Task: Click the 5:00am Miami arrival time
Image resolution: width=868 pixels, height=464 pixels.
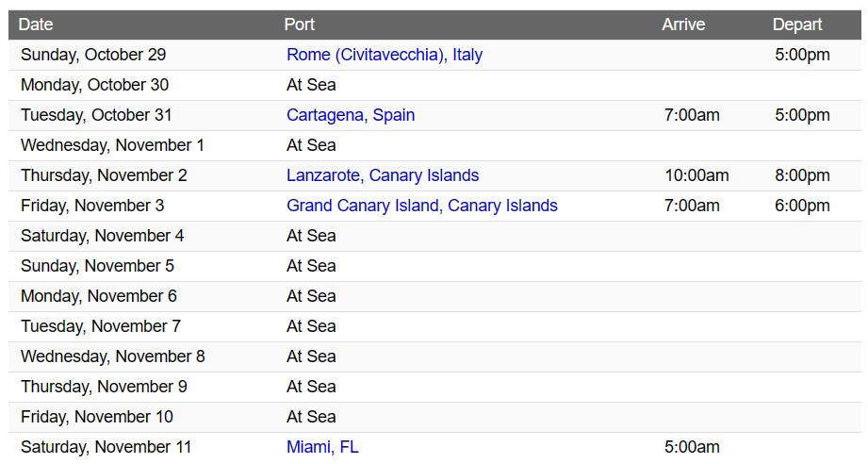Action: (692, 447)
